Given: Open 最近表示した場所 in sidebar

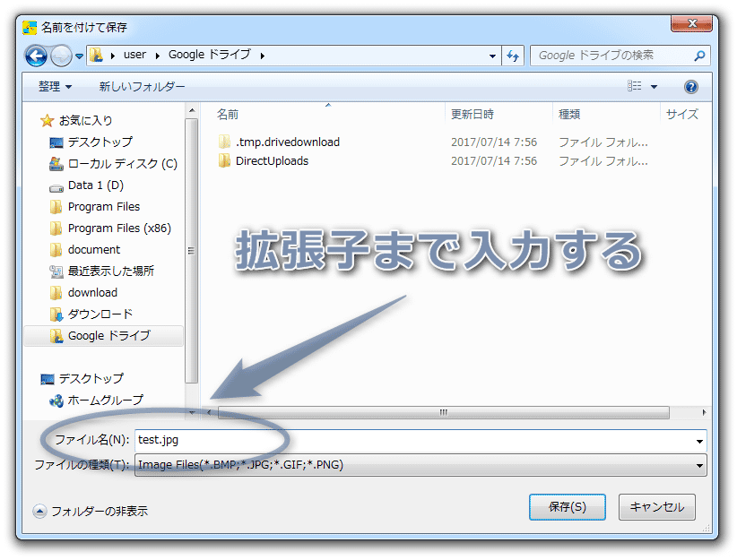Looking at the screenshot, I should [x=111, y=271].
